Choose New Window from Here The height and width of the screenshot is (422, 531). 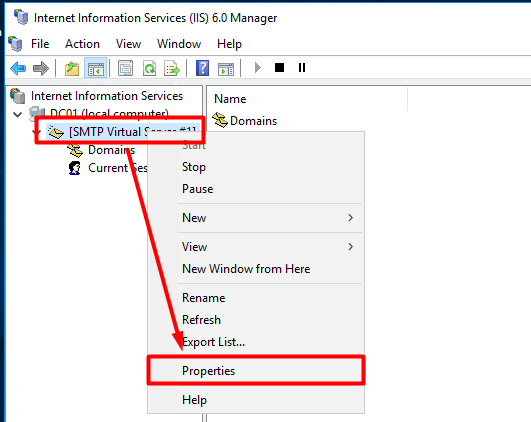[x=256, y=269]
